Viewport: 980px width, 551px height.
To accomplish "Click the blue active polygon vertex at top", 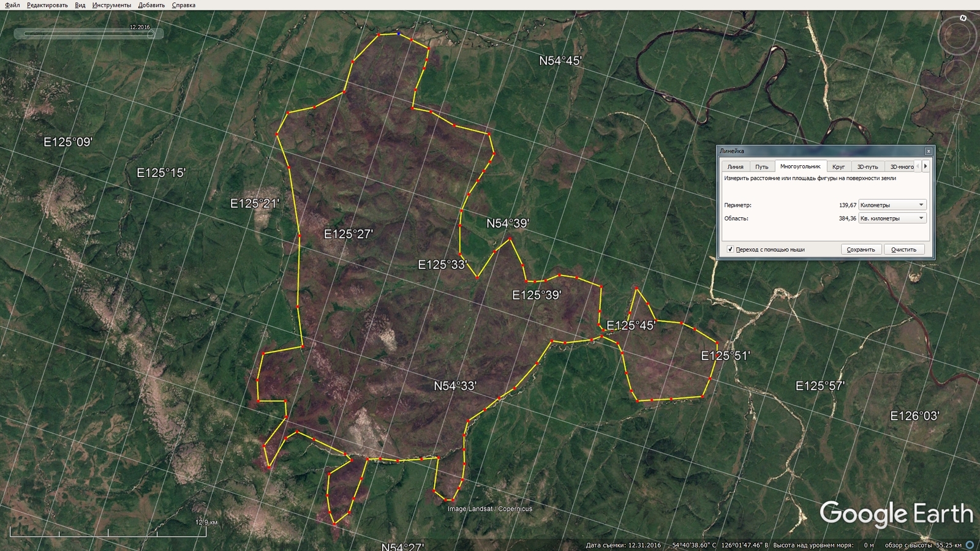I will 399,34.
